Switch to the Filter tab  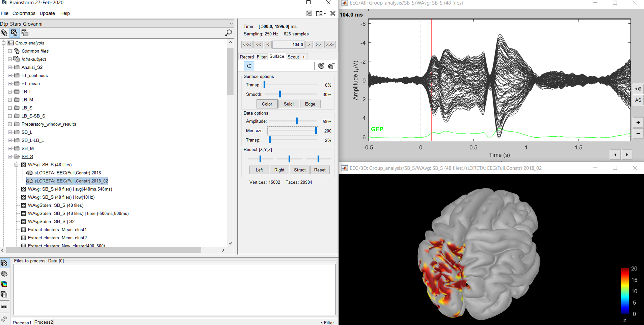coord(261,57)
